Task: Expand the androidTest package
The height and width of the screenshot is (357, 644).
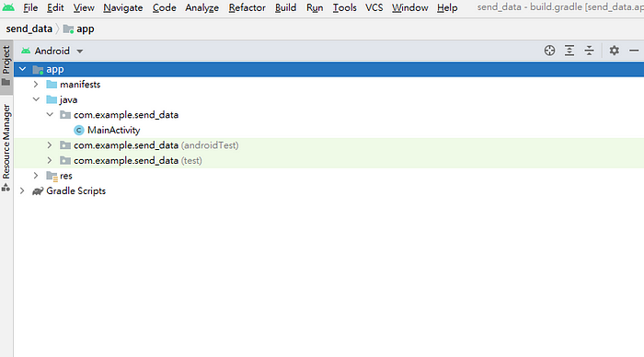Action: pyautogui.click(x=50, y=145)
